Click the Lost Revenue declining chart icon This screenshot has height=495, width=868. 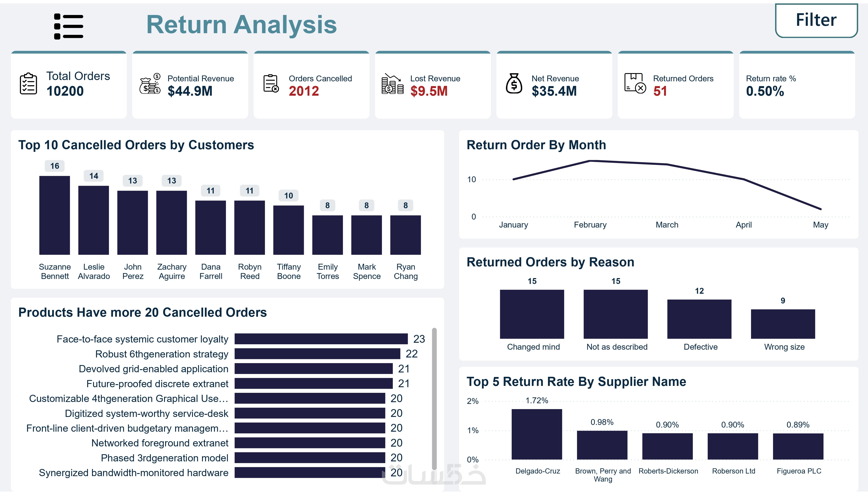coord(392,84)
